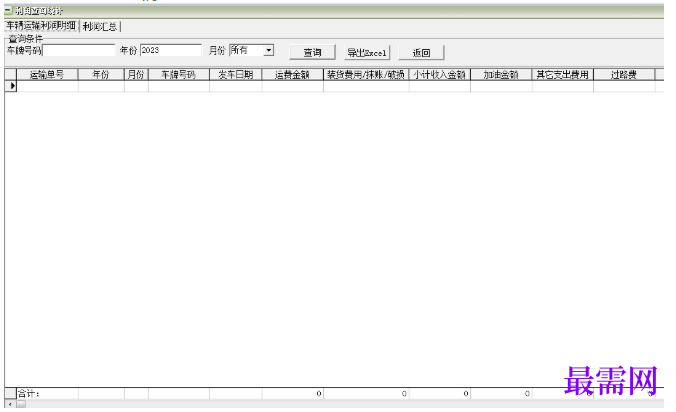Image resolution: width=676 pixels, height=412 pixels.
Task: Select the 车辆运输利润明细 tab
Action: 41,26
